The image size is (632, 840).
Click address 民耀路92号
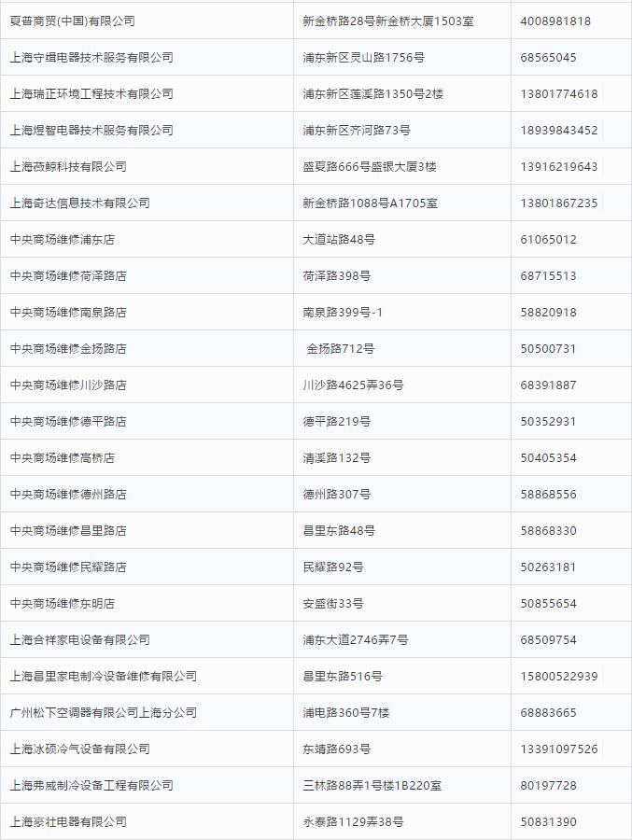coord(333,567)
